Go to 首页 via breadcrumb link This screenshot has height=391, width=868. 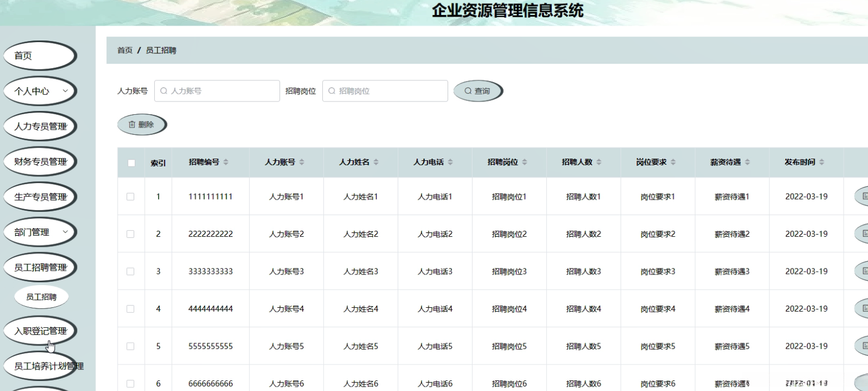(125, 50)
